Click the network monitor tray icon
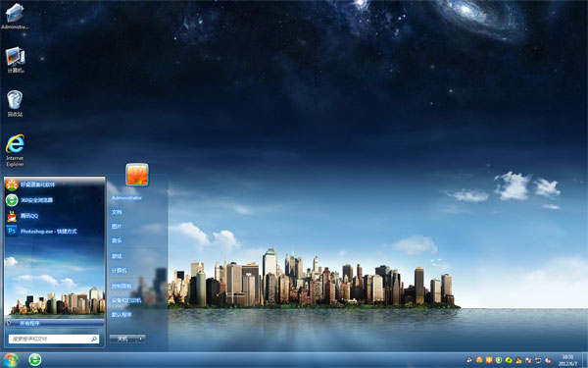The width and height of the screenshot is (588, 368). point(538,360)
